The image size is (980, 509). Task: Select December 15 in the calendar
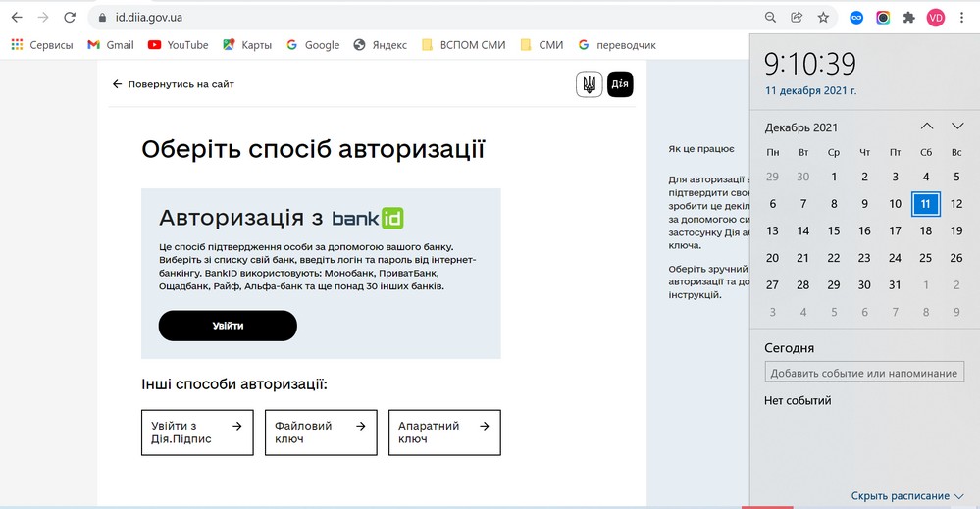pyautogui.click(x=834, y=231)
